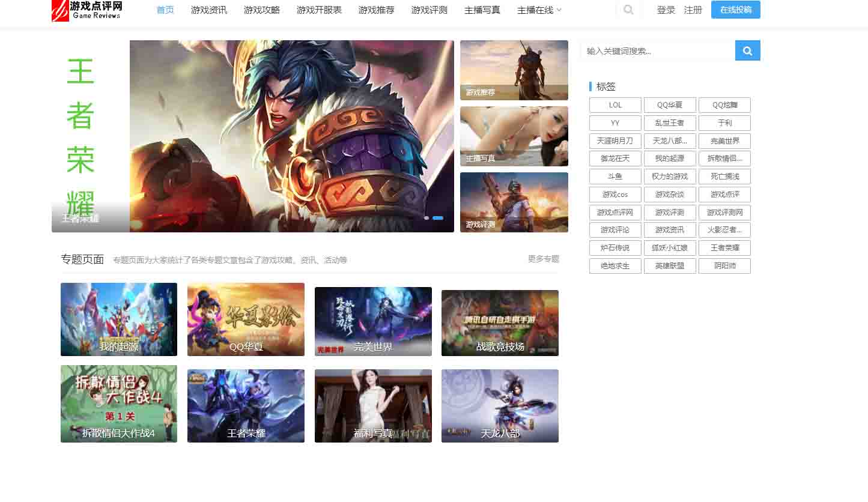Select the YY tag
Image resolution: width=868 pixels, height=502 pixels.
coord(615,123)
